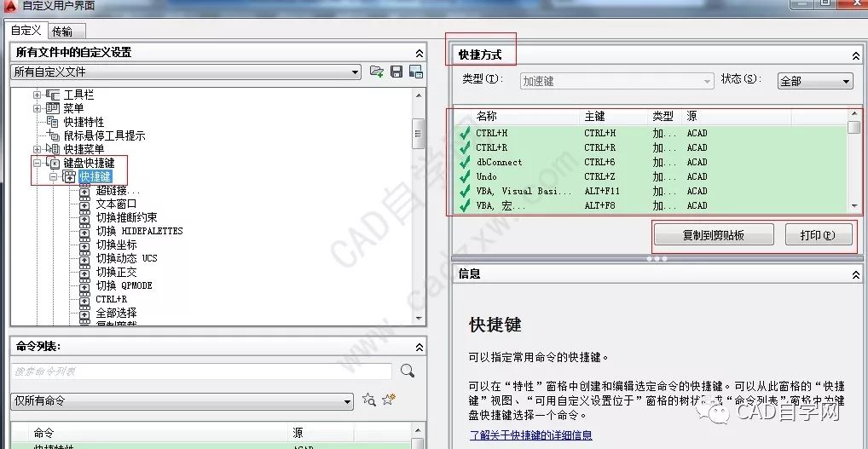Image resolution: width=868 pixels, height=449 pixels.
Task: Collapse the selected 快捷键 tree node
Action: (x=53, y=177)
